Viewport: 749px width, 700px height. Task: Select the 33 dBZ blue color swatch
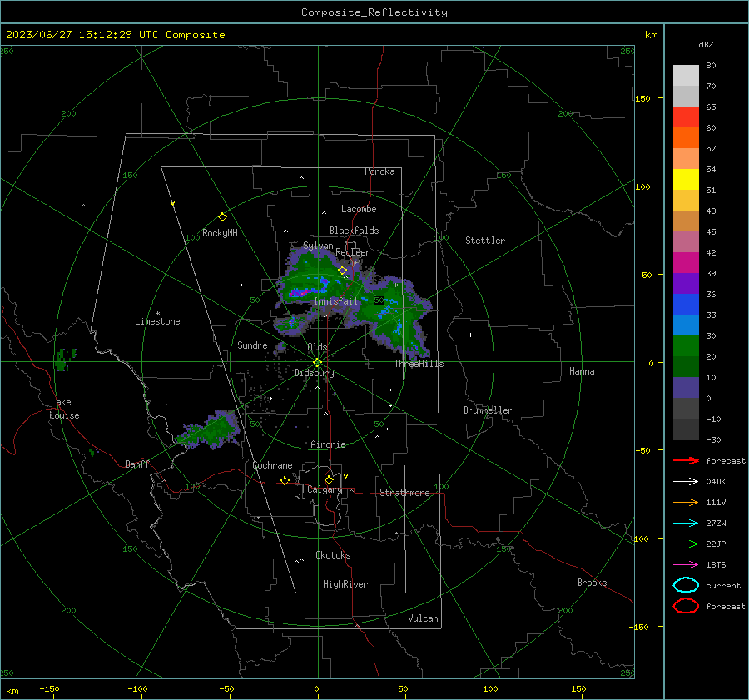point(686,305)
